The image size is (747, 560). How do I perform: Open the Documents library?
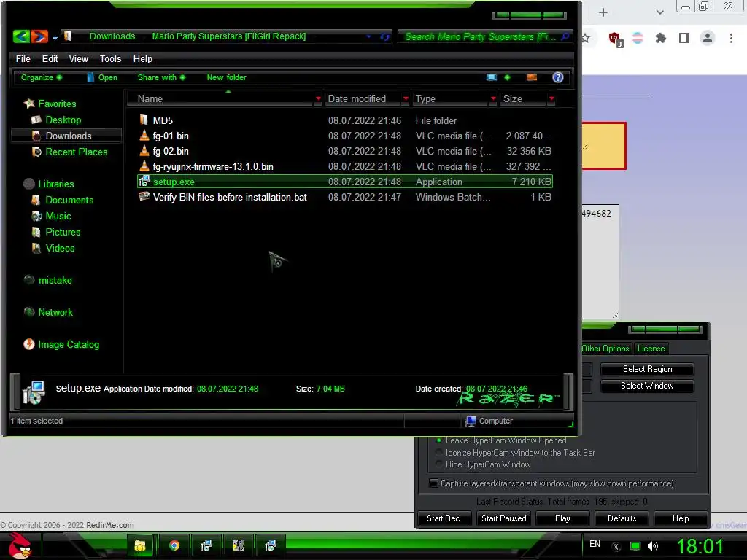coord(69,200)
